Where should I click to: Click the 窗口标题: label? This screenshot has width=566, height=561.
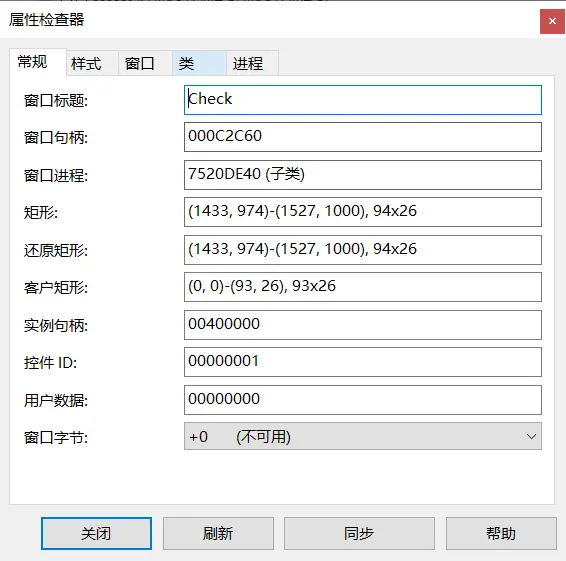tap(56, 100)
